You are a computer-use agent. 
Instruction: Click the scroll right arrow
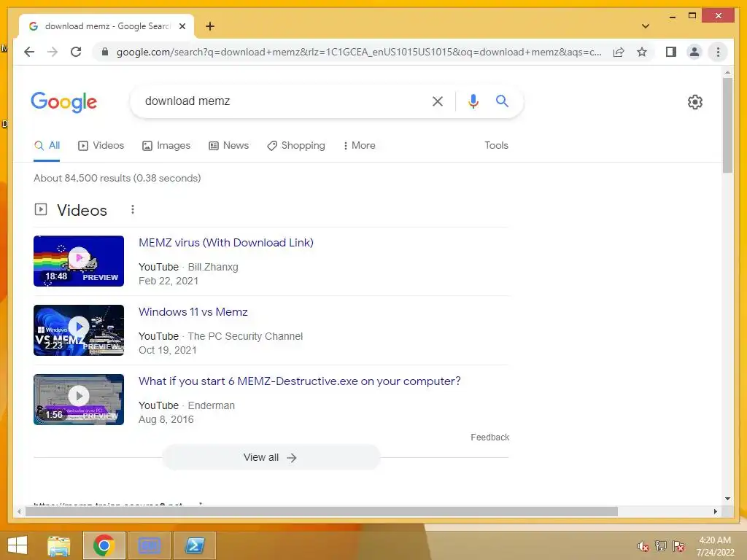click(x=715, y=511)
